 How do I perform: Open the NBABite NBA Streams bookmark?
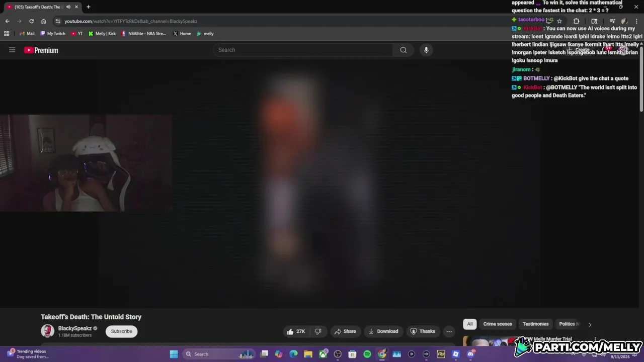[143, 34]
